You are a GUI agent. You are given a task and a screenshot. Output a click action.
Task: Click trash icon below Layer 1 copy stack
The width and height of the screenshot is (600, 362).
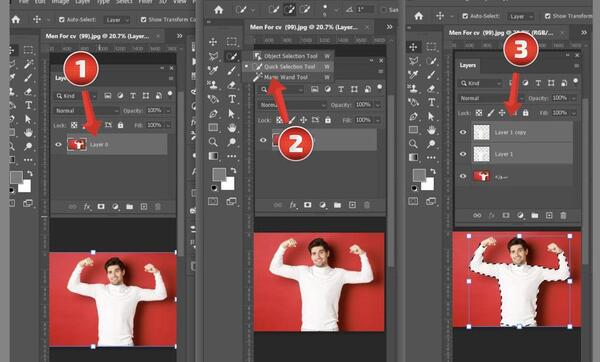click(x=563, y=215)
